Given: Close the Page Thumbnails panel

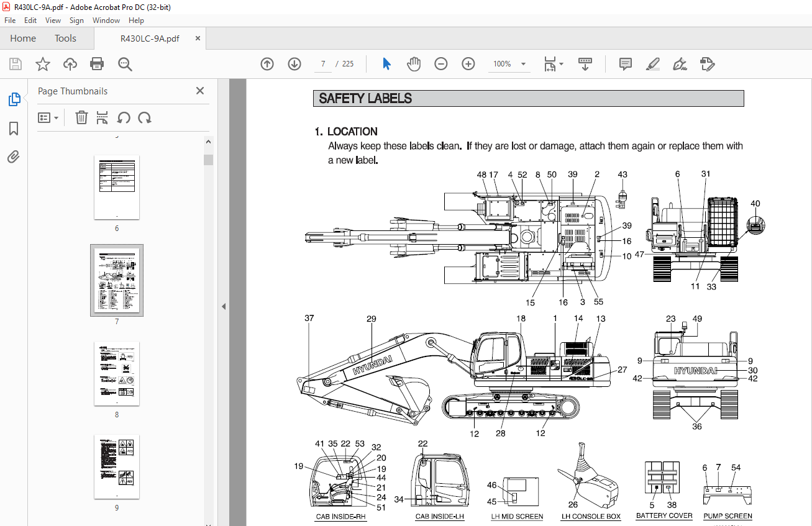Looking at the screenshot, I should tap(200, 91).
